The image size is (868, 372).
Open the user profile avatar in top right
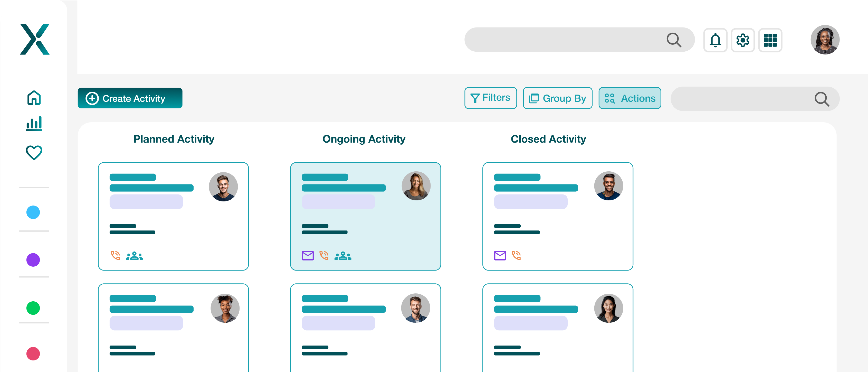pos(825,40)
